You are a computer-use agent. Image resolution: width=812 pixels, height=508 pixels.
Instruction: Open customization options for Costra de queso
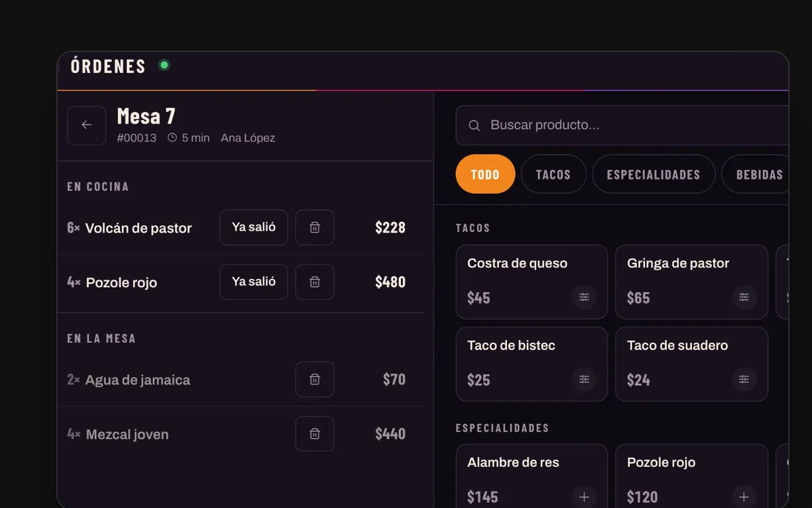584,297
